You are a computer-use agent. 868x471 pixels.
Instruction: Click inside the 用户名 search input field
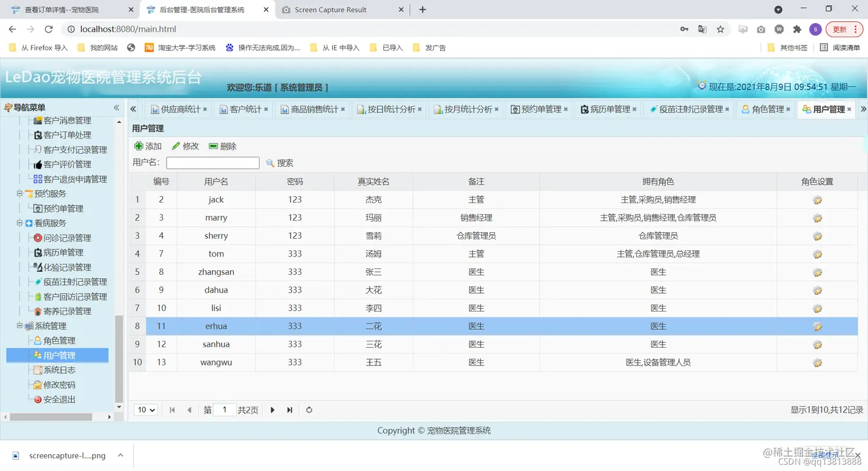tap(212, 163)
